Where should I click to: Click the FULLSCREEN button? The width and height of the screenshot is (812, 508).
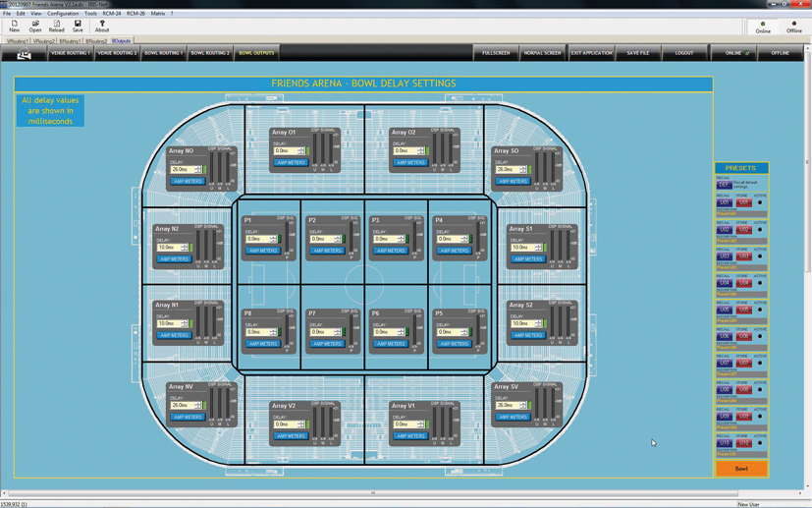(x=496, y=53)
